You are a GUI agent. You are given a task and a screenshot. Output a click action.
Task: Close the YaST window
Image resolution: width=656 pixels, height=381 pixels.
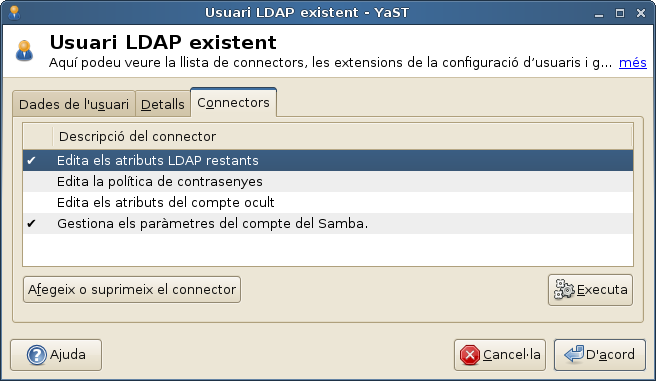641,13
